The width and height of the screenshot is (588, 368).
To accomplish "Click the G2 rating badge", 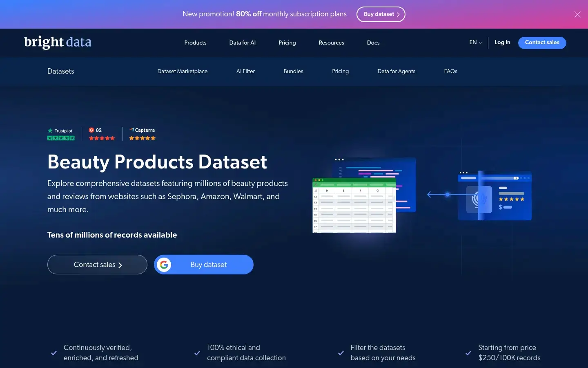I will (x=102, y=134).
